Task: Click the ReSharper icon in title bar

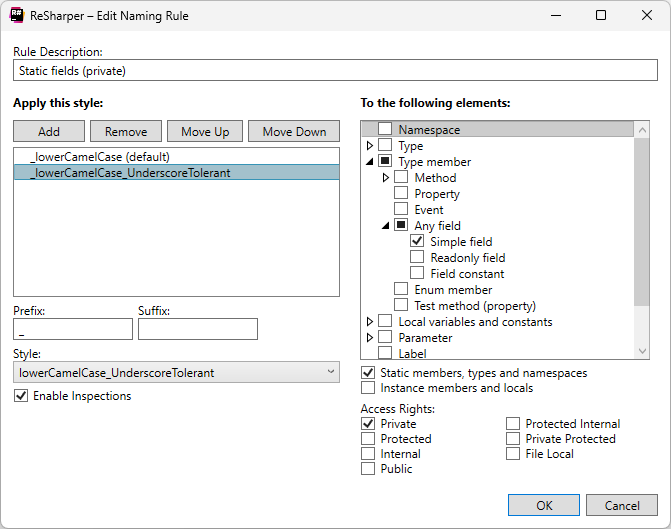Action: click(18, 16)
